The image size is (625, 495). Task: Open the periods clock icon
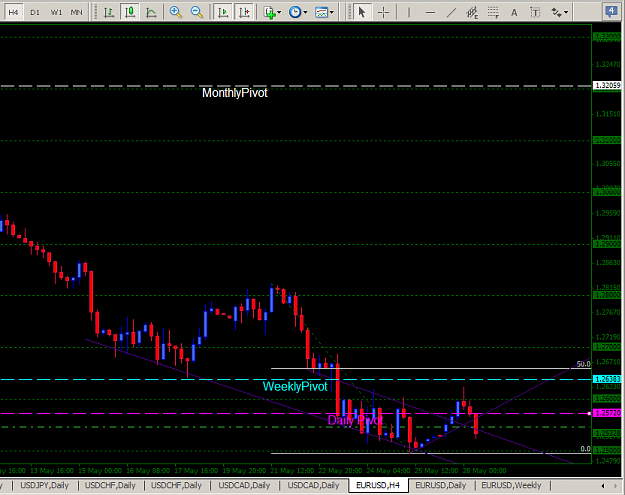295,12
